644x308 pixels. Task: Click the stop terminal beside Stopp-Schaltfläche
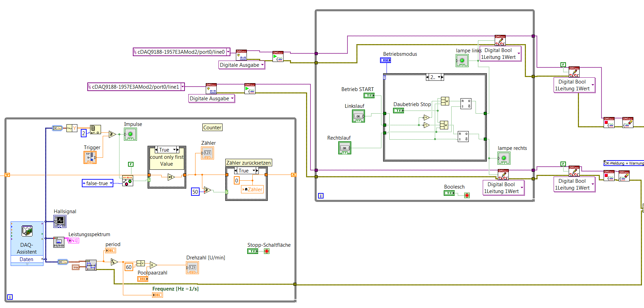coord(267,251)
